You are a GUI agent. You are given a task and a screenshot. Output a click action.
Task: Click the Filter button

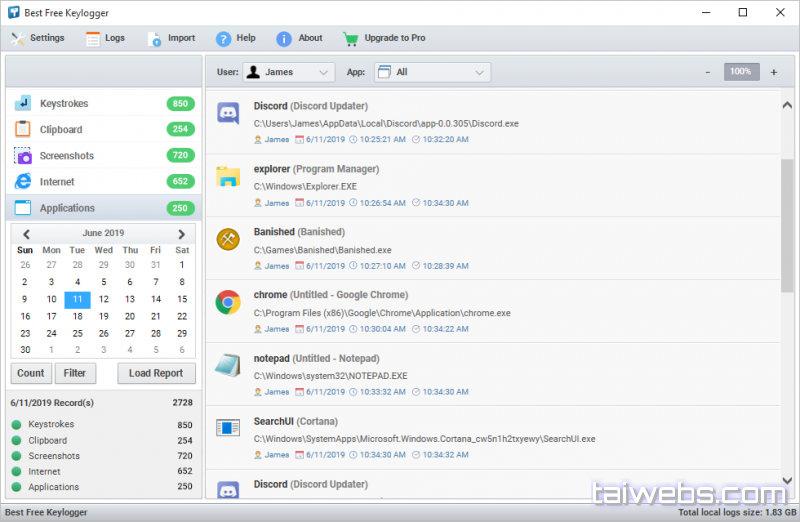tap(75, 373)
